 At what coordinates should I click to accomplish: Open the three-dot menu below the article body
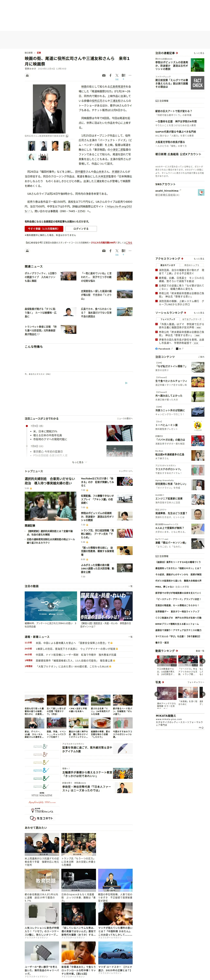pyautogui.click(x=130, y=251)
